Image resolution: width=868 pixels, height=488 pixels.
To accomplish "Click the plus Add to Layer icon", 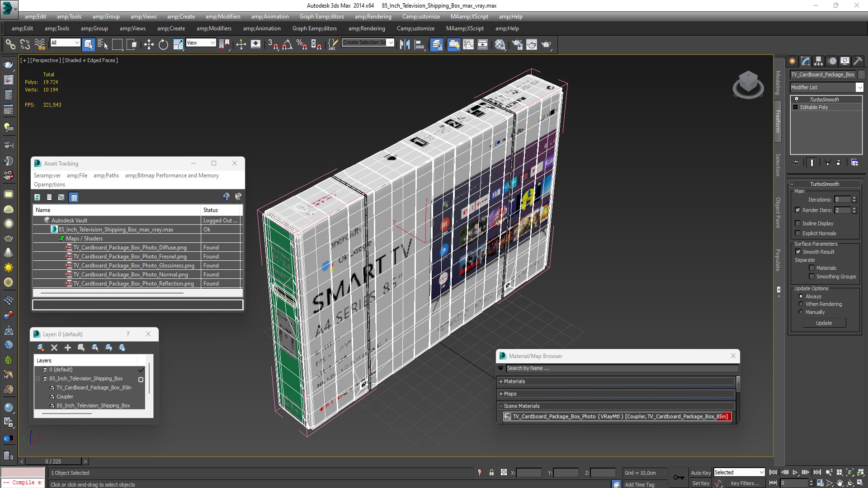I will 68,347.
